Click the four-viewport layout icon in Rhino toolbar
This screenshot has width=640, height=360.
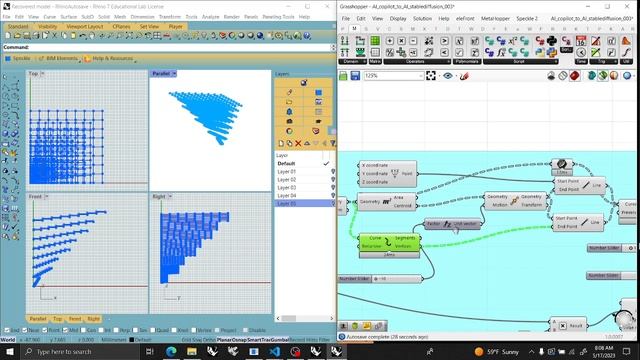157,36
